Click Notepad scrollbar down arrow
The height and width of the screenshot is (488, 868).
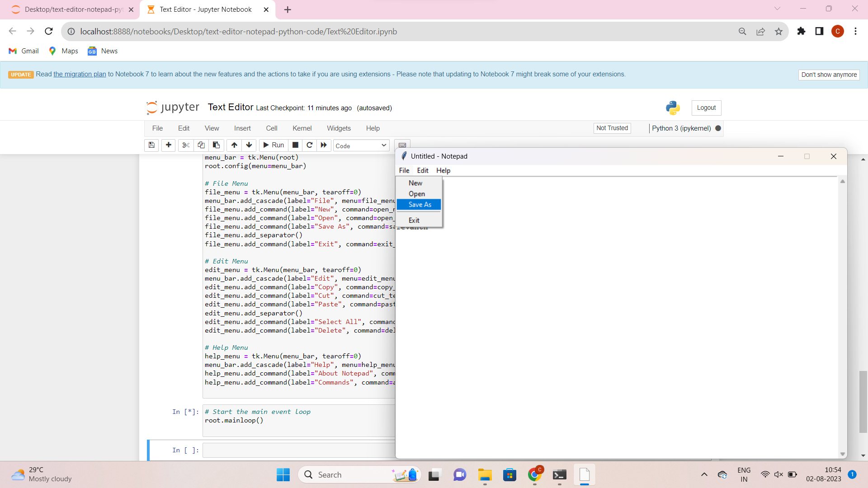(842, 454)
